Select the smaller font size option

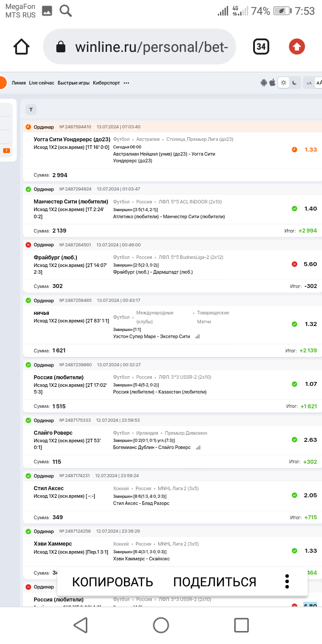coord(309,83)
